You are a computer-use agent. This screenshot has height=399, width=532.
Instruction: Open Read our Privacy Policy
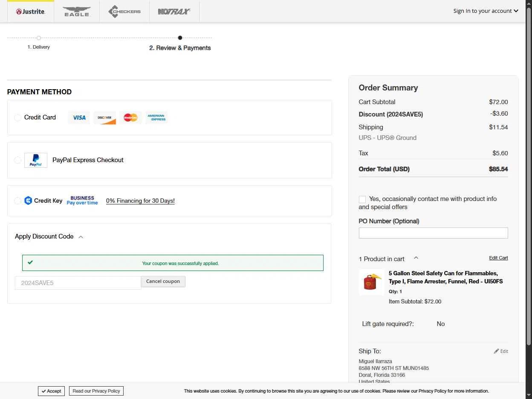click(96, 391)
